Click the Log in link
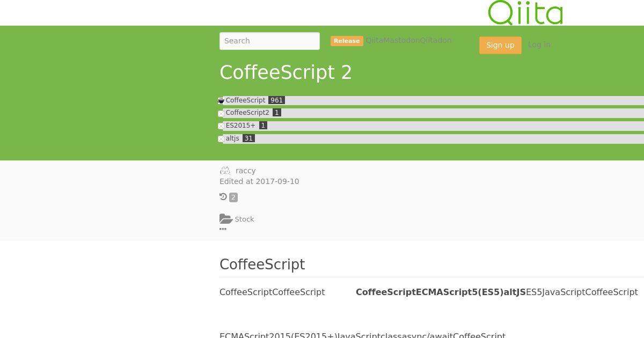The image size is (644, 338). tap(539, 45)
